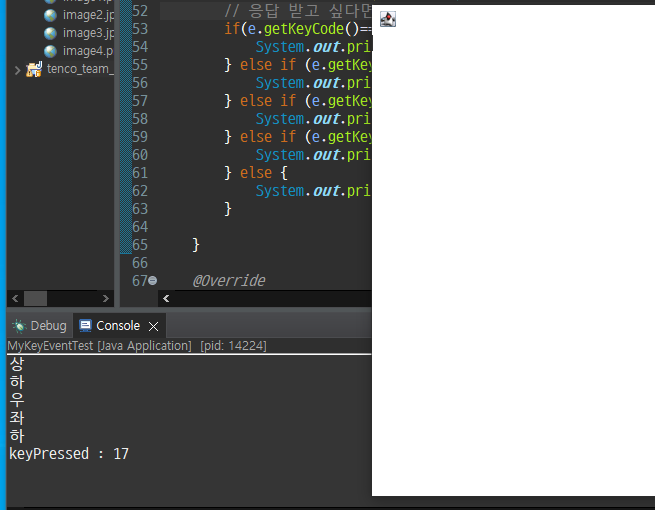Select the image2.jp file icon
655x510 pixels.
[x=51, y=15]
